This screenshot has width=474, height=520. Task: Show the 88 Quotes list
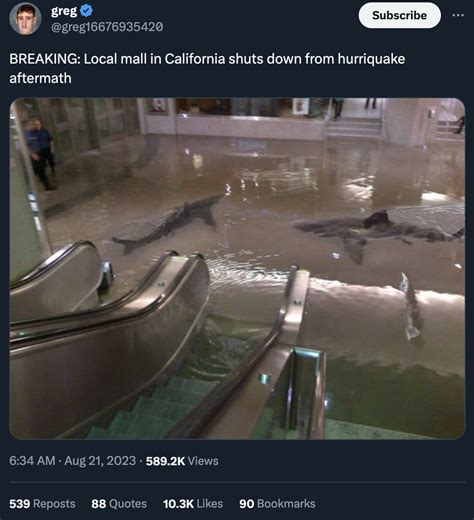coord(119,503)
